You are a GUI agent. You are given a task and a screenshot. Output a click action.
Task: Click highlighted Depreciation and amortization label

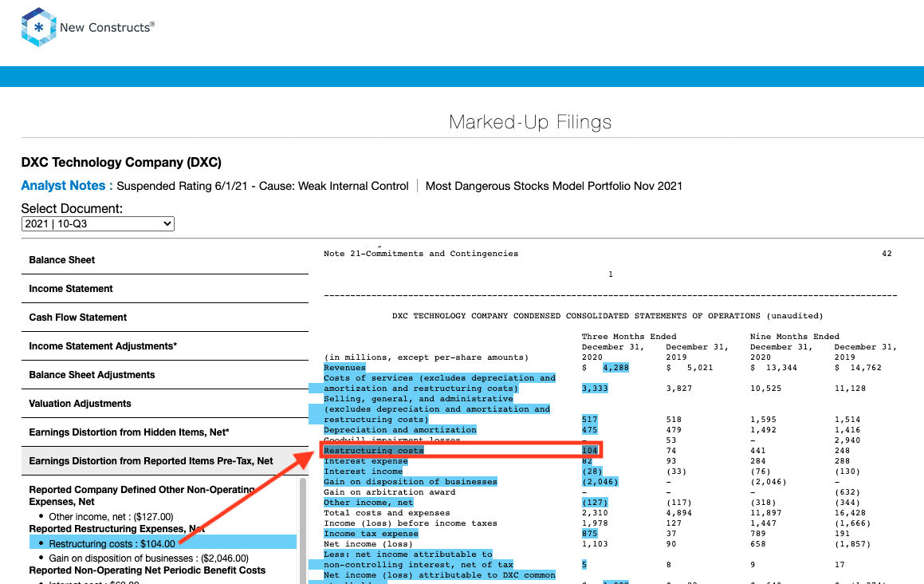(x=400, y=430)
